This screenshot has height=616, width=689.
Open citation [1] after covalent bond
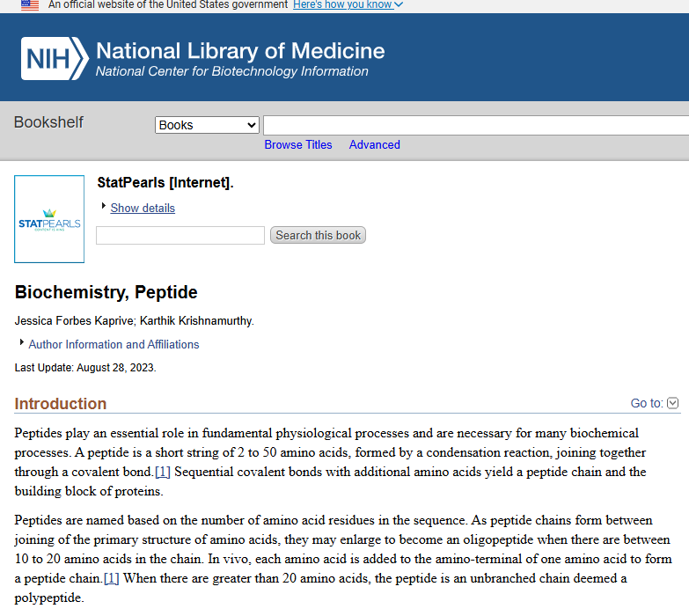(x=163, y=472)
